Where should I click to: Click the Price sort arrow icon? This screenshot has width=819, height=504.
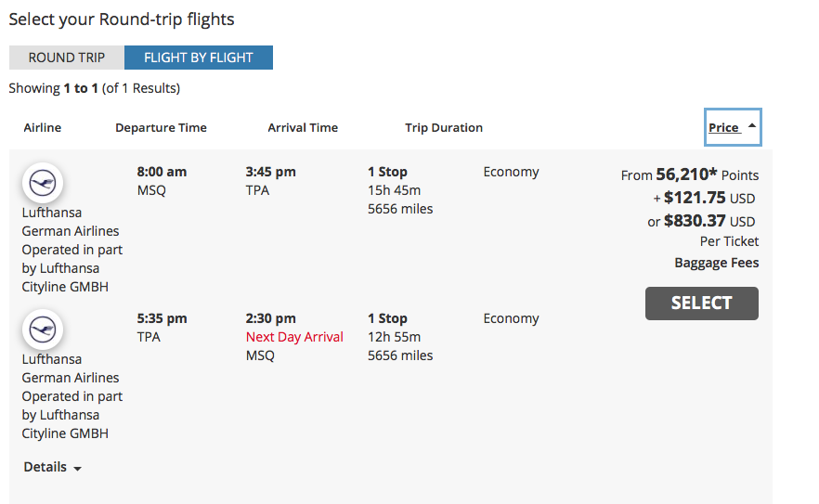[751, 126]
